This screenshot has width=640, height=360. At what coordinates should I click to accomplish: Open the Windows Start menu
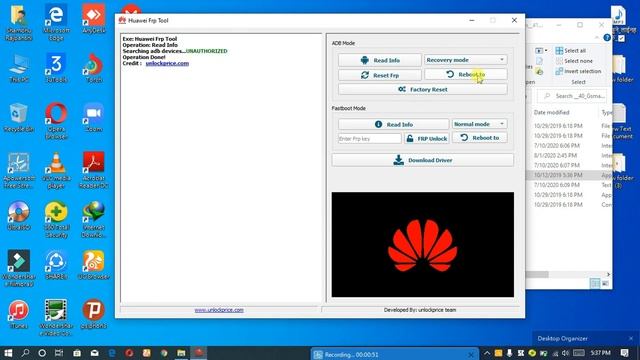tap(8, 353)
